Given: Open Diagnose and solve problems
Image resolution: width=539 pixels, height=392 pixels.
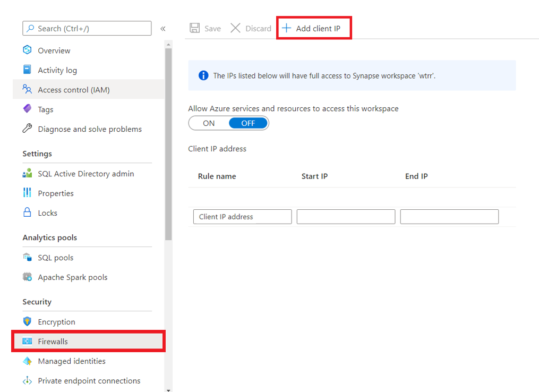Looking at the screenshot, I should click(x=89, y=129).
